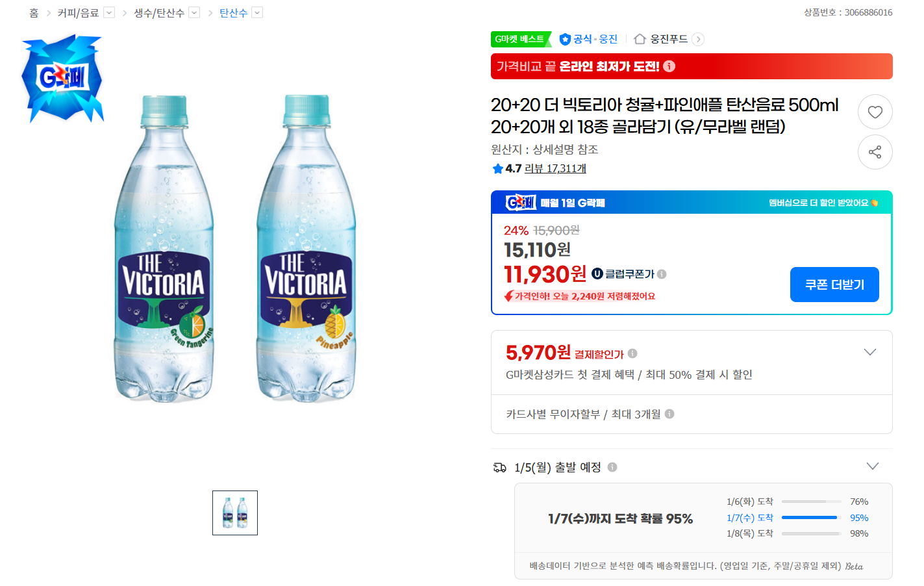Click the G락페 promotional badge
The width and height of the screenshot is (924, 586).
tap(62, 78)
